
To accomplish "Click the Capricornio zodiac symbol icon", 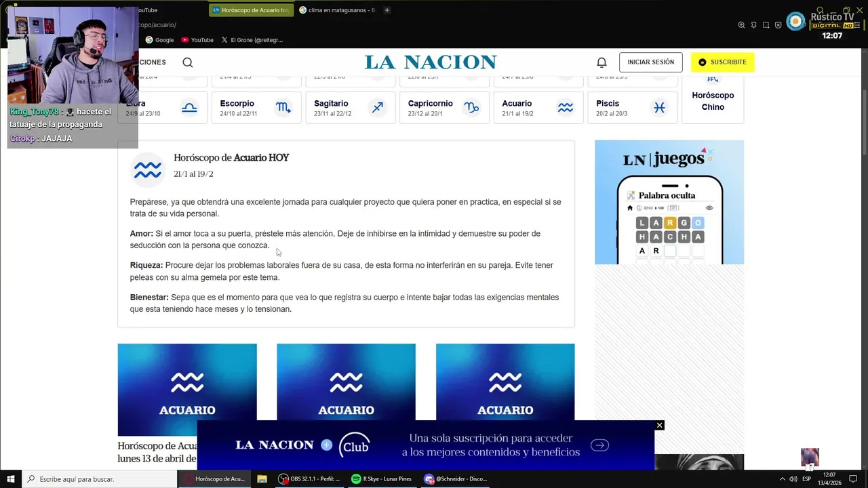I will [x=471, y=108].
